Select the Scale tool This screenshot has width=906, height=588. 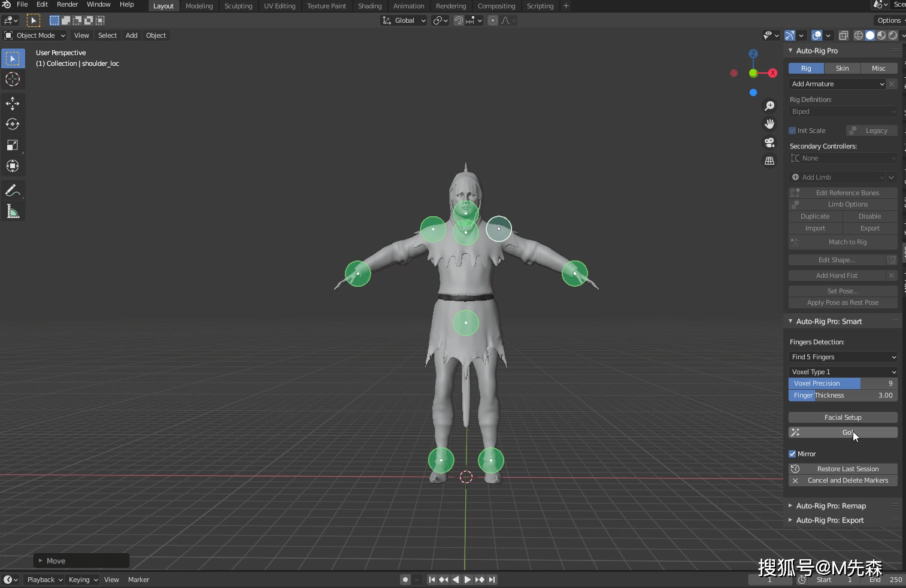pyautogui.click(x=13, y=146)
